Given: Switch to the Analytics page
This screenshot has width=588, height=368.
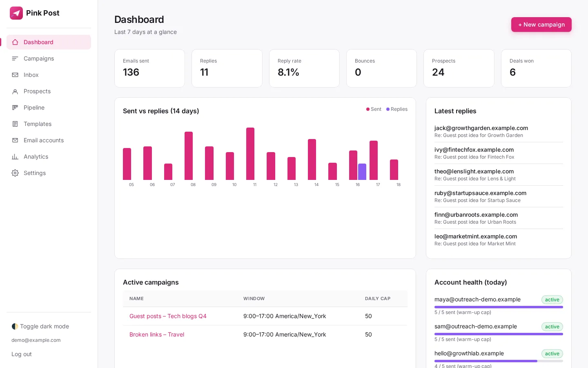Looking at the screenshot, I should click(49, 157).
